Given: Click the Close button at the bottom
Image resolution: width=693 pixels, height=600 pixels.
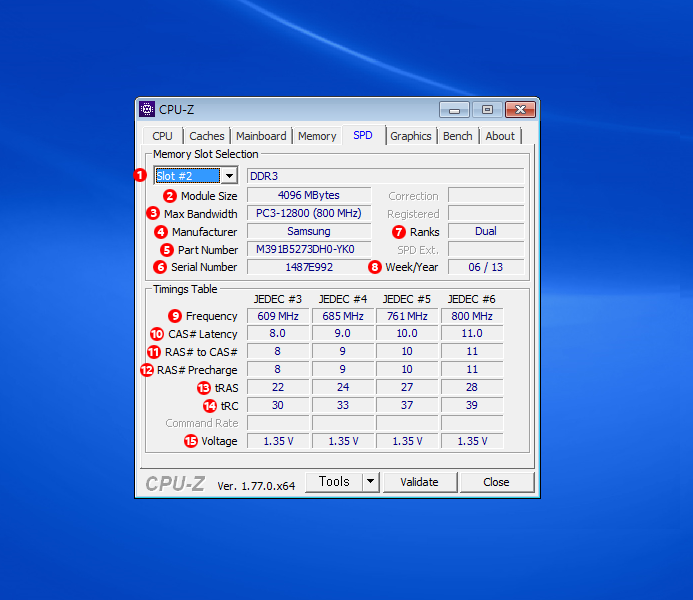Looking at the screenshot, I should [496, 482].
